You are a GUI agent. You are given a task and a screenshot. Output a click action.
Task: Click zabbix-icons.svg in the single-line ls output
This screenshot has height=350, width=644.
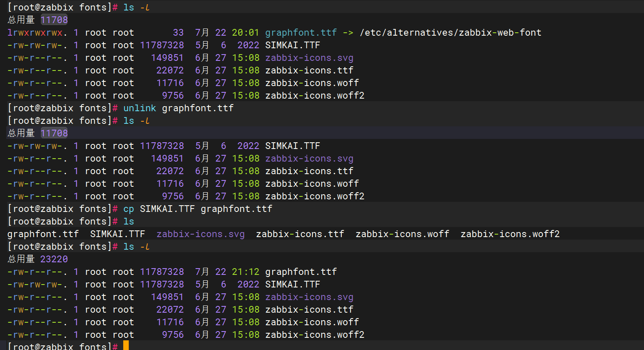200,234
